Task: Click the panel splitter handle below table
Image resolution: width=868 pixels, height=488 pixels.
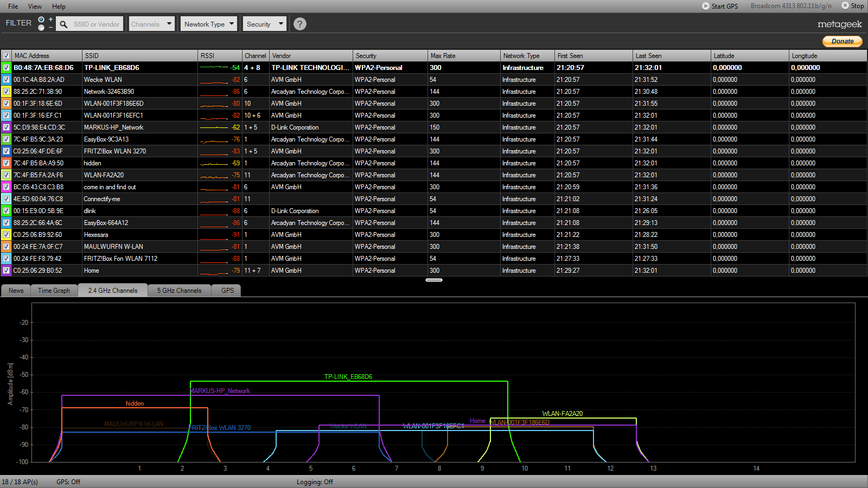Action: [x=434, y=280]
